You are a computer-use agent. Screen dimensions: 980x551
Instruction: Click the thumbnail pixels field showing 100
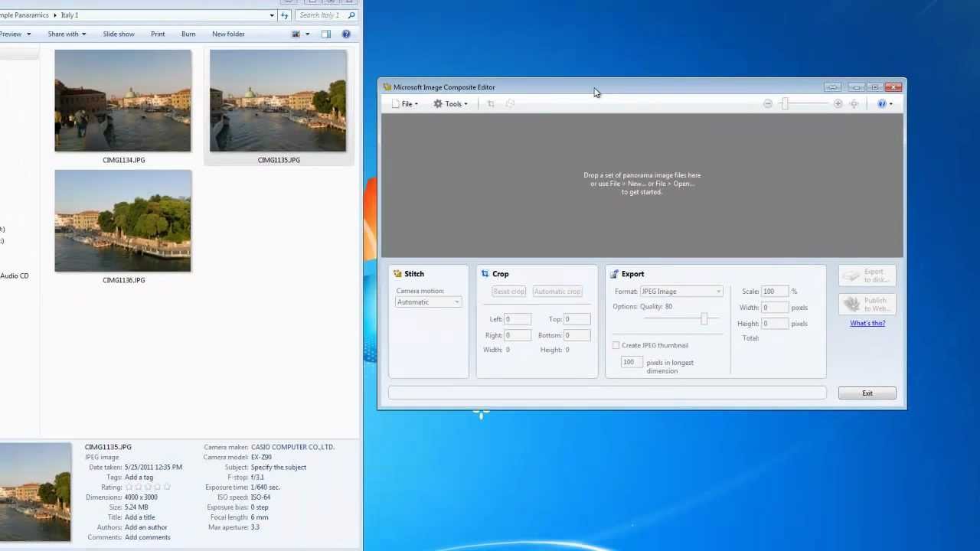click(x=632, y=362)
